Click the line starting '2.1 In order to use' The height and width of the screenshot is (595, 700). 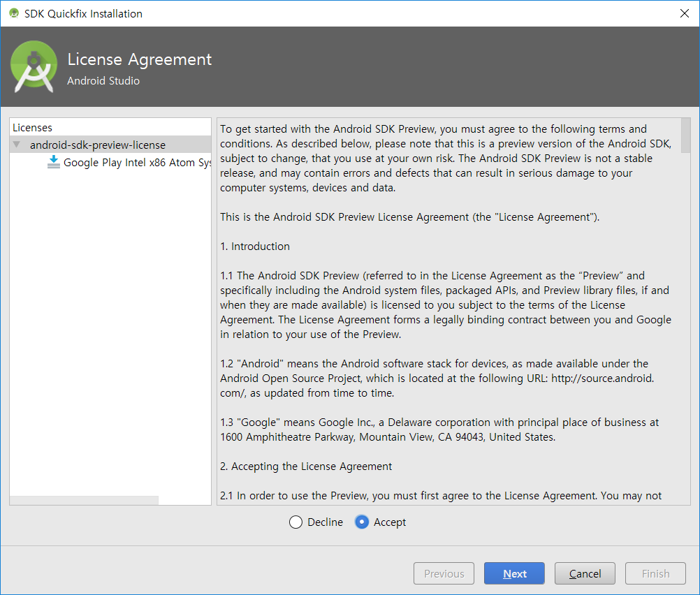click(x=441, y=495)
